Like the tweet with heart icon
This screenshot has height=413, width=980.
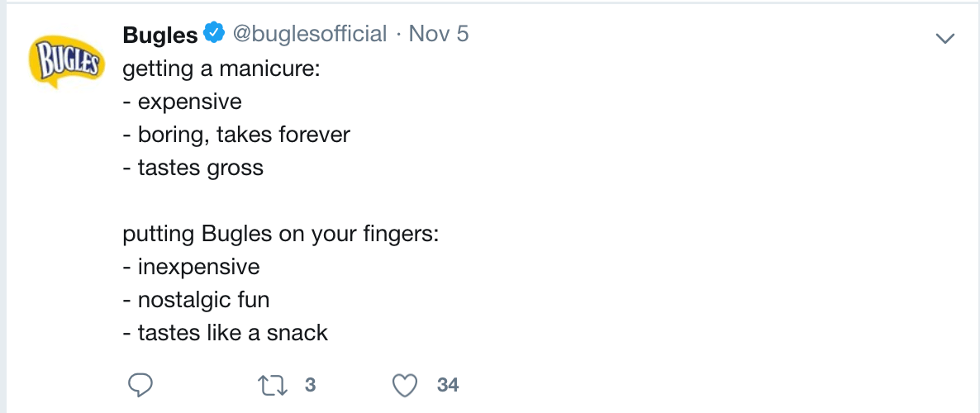(404, 385)
